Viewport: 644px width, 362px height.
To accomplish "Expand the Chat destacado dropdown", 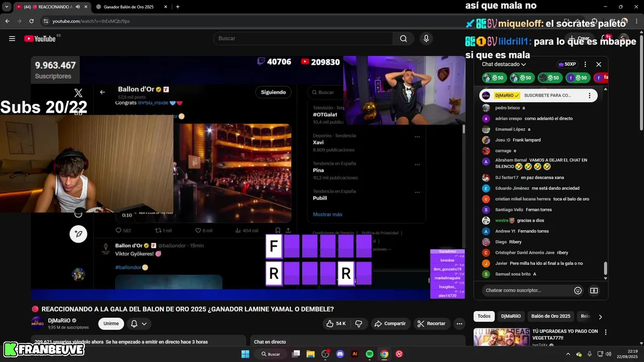I will pos(504,64).
